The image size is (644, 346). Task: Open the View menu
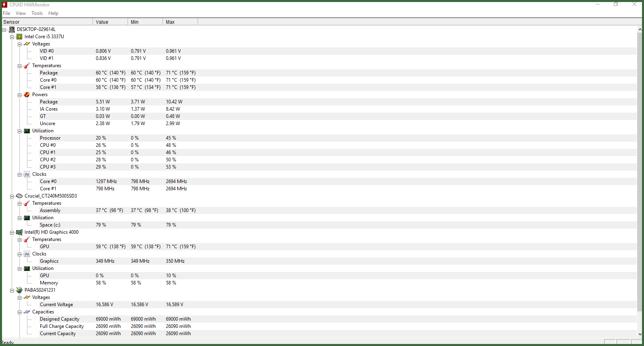point(21,13)
